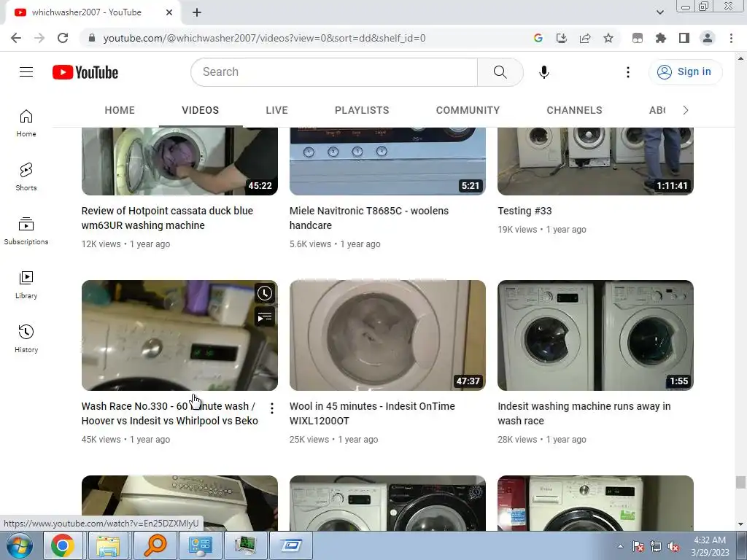Viewport: 747px width, 560px height.
Task: Add Wash Race No.330 to Watch later
Action: tap(264, 293)
